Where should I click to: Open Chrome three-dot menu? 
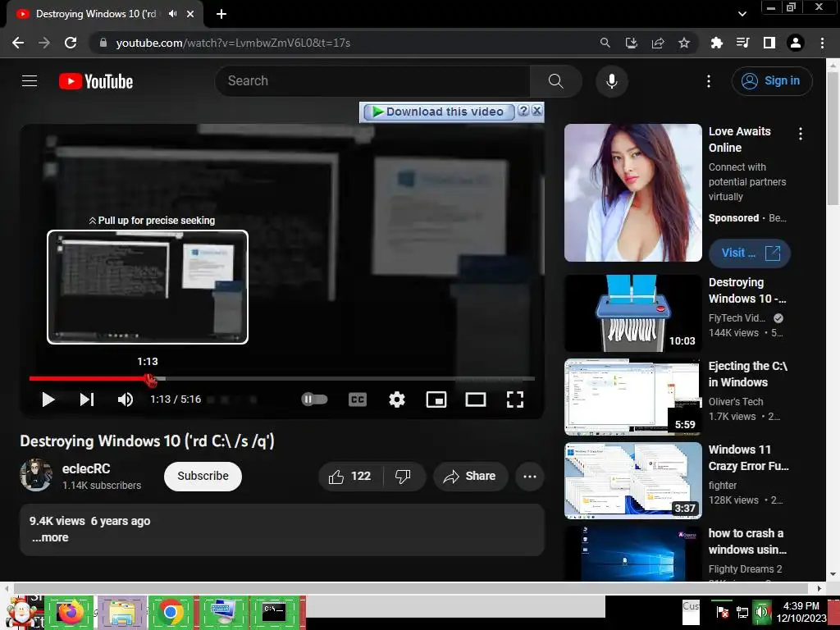point(822,43)
